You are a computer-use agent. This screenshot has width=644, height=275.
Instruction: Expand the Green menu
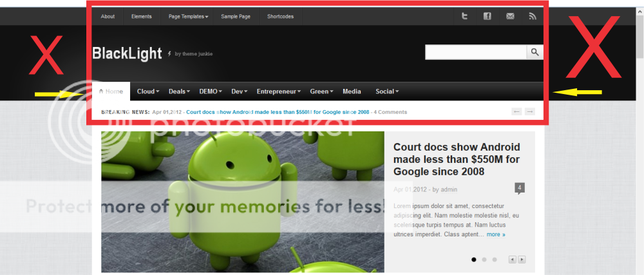pos(321,91)
